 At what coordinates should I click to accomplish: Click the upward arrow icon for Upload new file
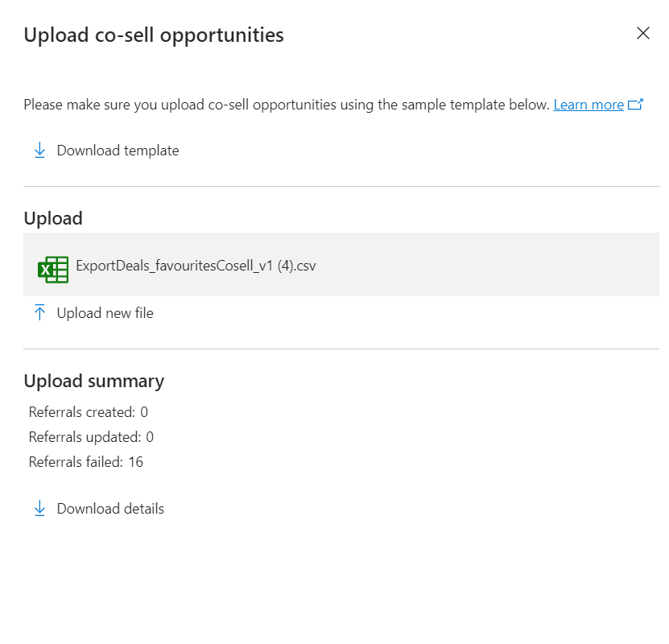(x=39, y=312)
